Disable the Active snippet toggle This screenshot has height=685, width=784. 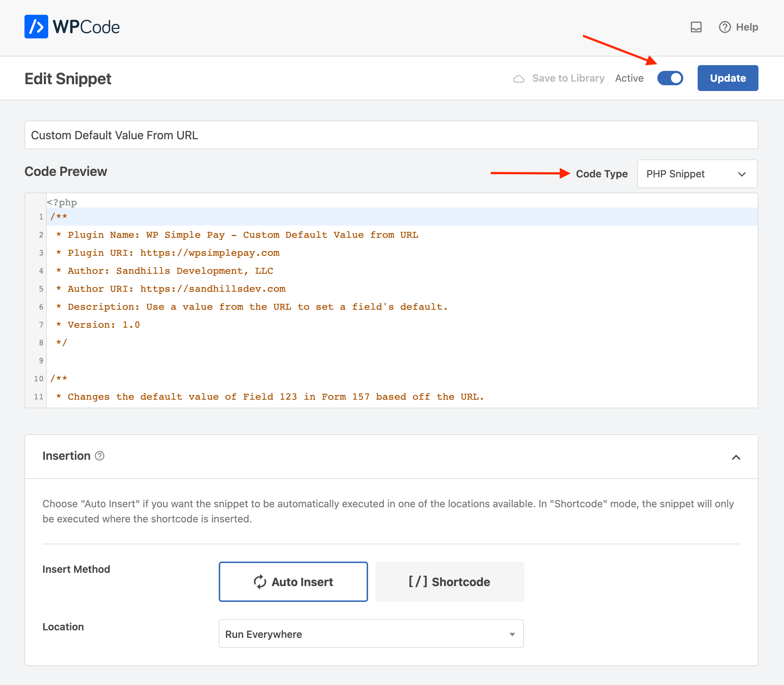(x=670, y=78)
